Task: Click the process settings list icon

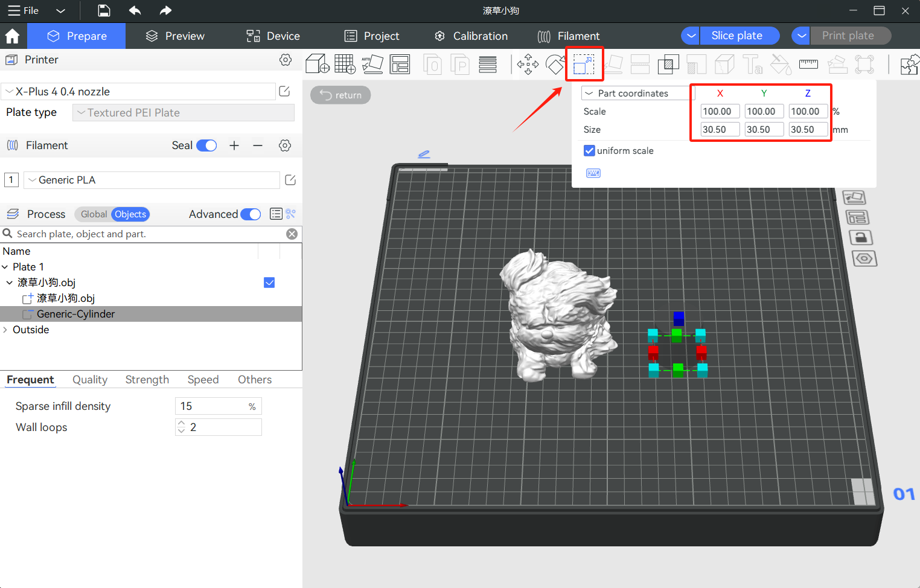Action: [x=276, y=214]
